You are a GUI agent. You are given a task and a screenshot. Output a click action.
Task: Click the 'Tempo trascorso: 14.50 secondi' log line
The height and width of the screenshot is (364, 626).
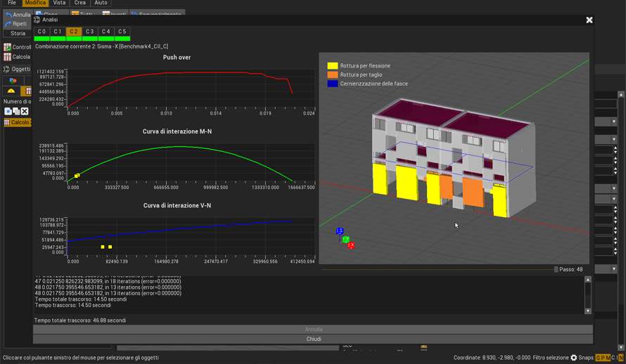point(73,305)
